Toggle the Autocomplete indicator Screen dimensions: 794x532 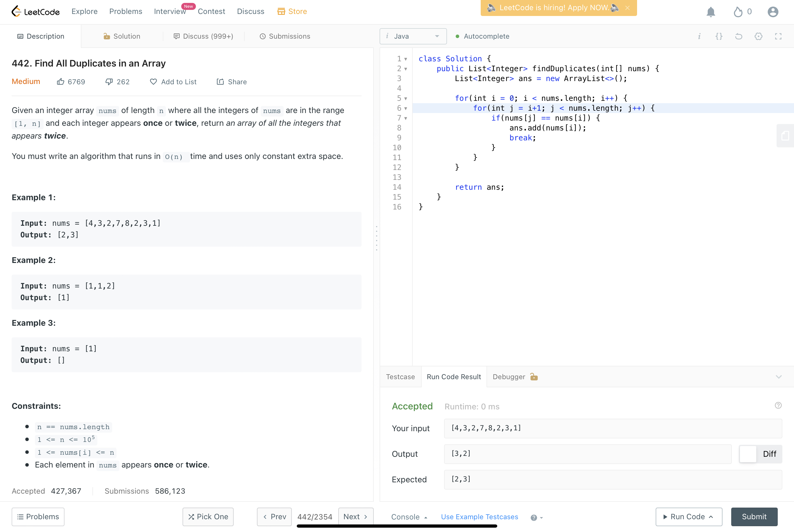coord(482,36)
